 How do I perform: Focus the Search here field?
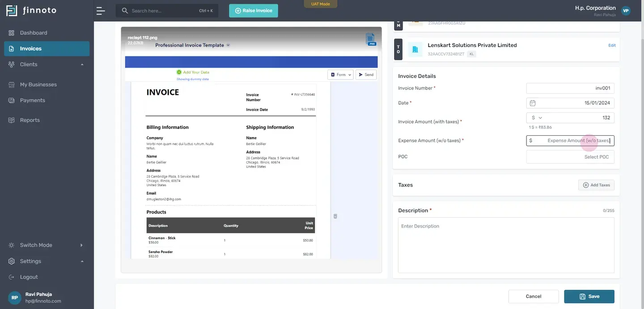click(x=167, y=11)
